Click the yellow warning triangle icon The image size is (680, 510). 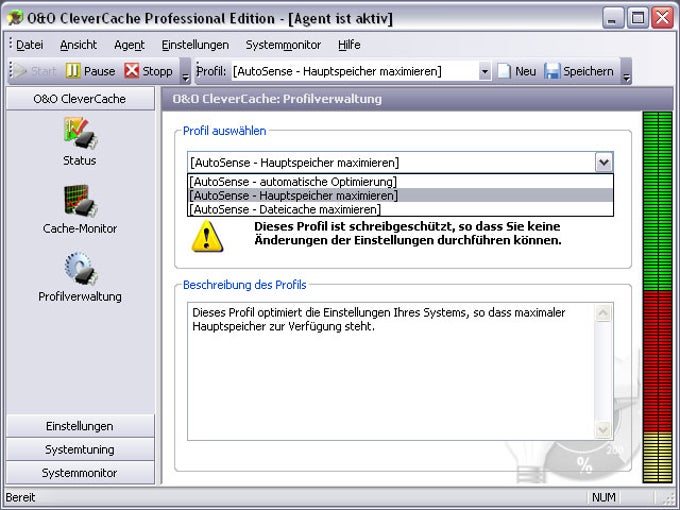[207, 236]
